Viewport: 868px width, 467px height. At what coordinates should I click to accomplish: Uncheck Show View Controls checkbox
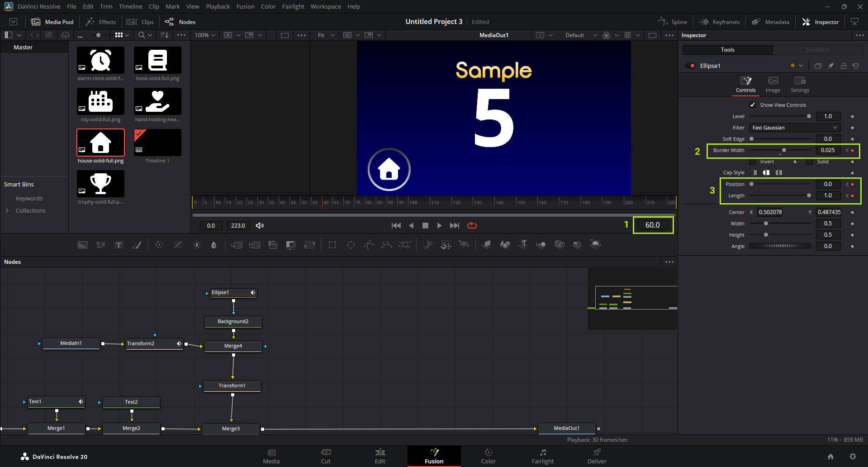coord(753,105)
